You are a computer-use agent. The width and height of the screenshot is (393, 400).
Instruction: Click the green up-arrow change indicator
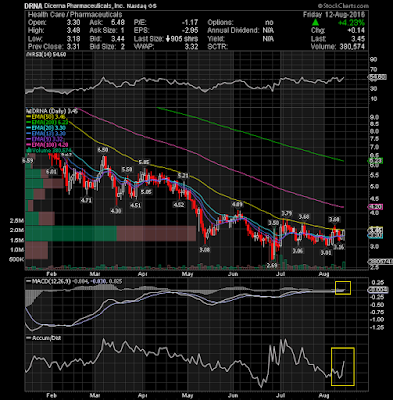click(316, 23)
